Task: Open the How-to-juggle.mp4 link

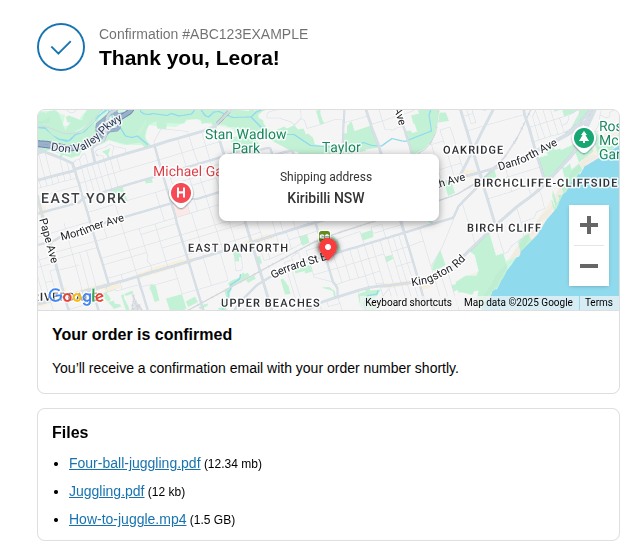Action: coord(127,519)
